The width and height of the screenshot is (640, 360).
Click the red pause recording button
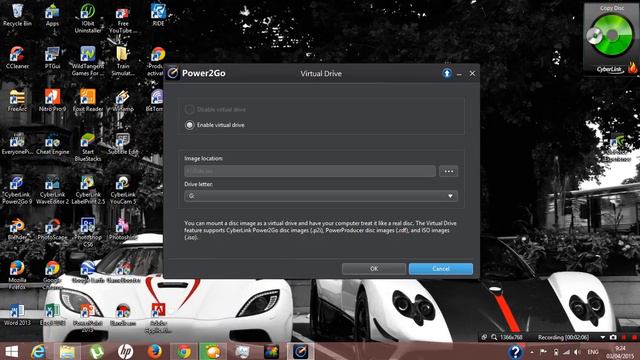point(624,337)
